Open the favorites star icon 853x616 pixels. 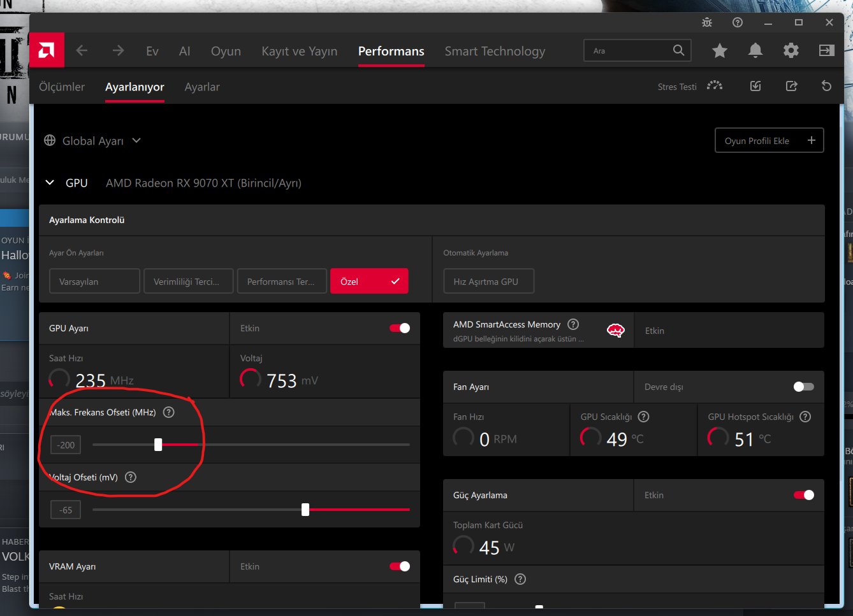(x=720, y=50)
